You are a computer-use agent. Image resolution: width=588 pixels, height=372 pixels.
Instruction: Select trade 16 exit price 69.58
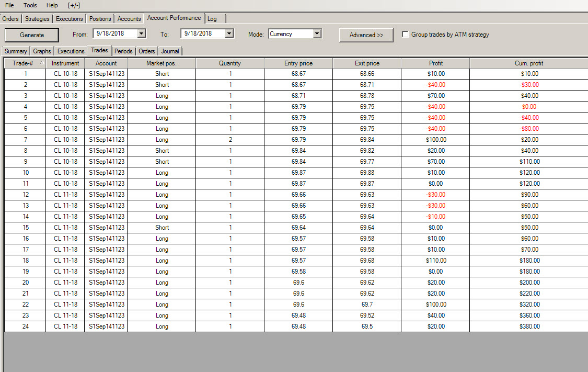tap(367, 239)
